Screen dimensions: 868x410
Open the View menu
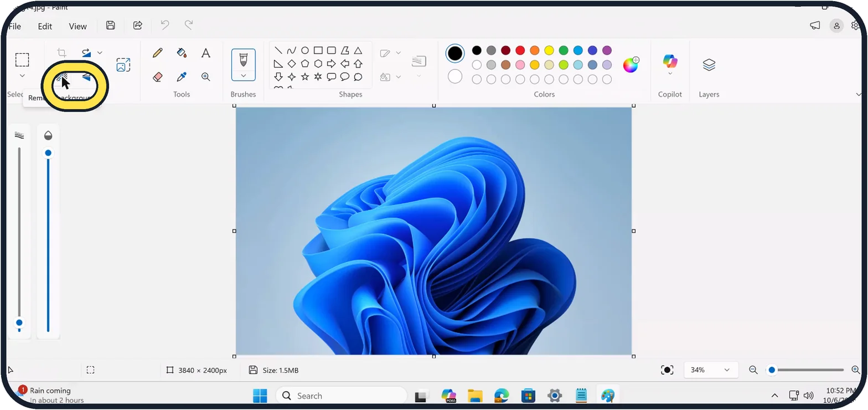point(77,26)
